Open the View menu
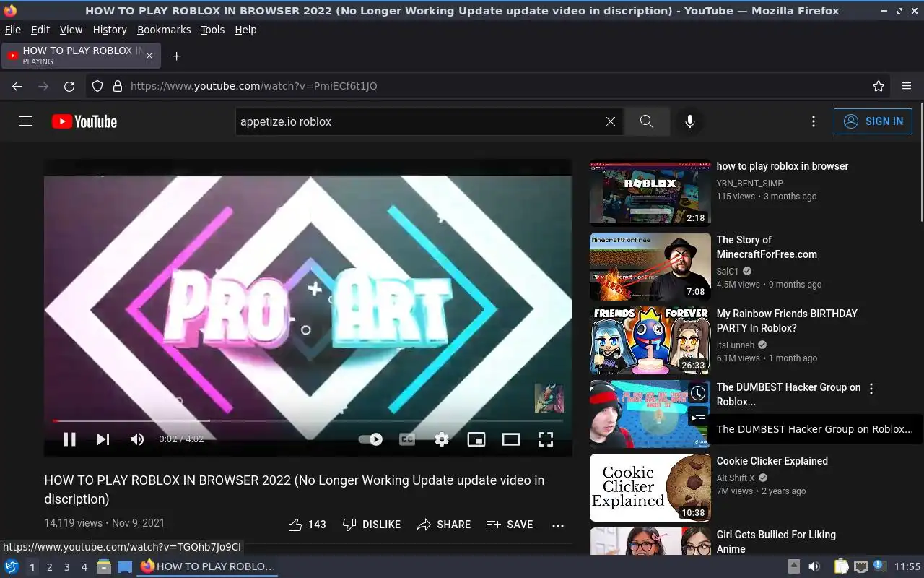The width and height of the screenshot is (924, 578). [x=71, y=30]
